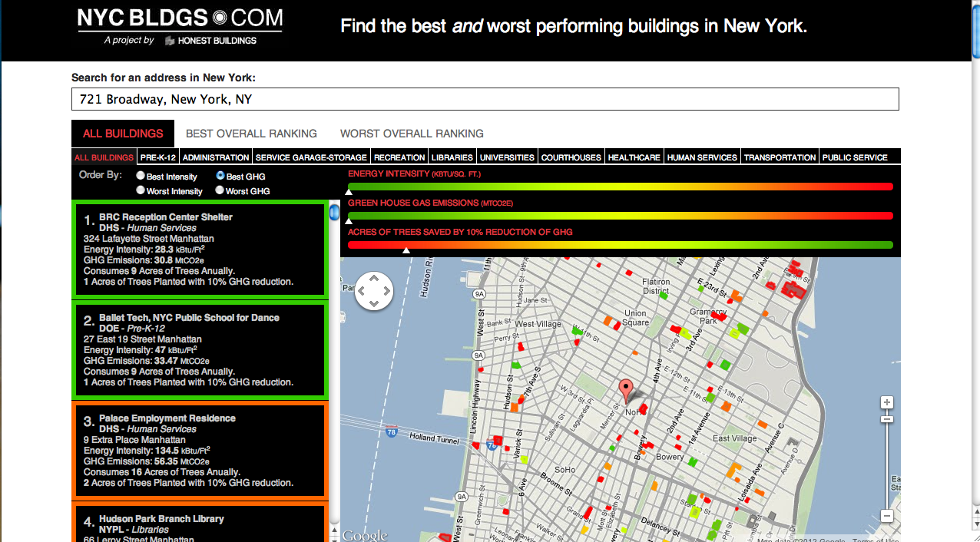
Task: Click the 'Holland Tunnel' map label
Action: pos(434,438)
